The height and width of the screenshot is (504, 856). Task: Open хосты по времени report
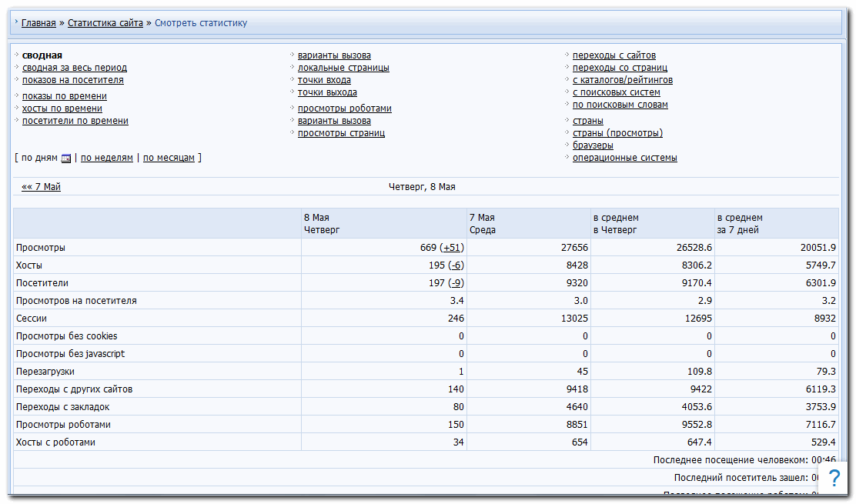pos(62,108)
